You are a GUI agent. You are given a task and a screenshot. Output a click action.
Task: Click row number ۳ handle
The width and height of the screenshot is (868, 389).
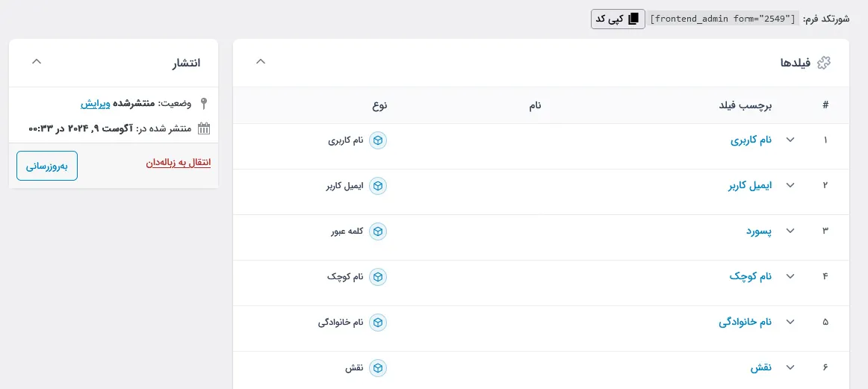pos(825,231)
